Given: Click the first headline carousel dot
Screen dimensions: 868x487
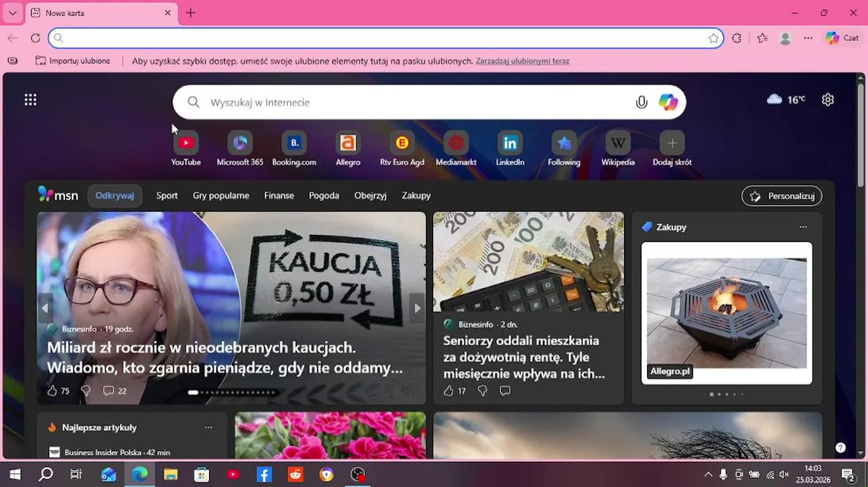Looking at the screenshot, I should coord(193,392).
